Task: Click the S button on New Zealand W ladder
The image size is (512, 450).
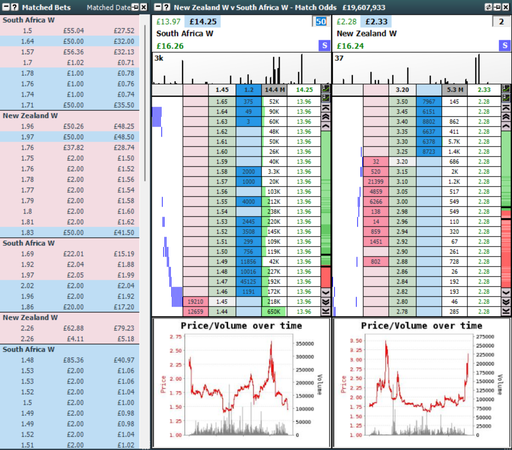Action: click(x=505, y=46)
